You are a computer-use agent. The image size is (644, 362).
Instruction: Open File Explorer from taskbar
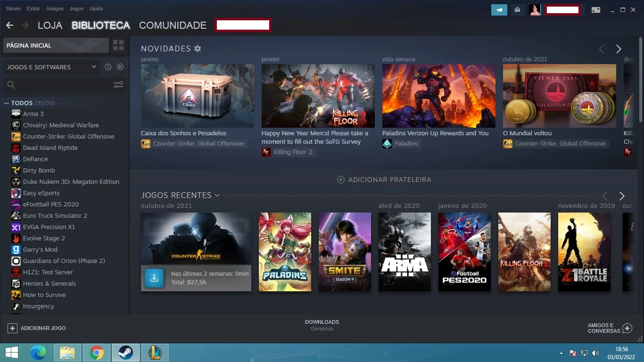click(x=67, y=353)
